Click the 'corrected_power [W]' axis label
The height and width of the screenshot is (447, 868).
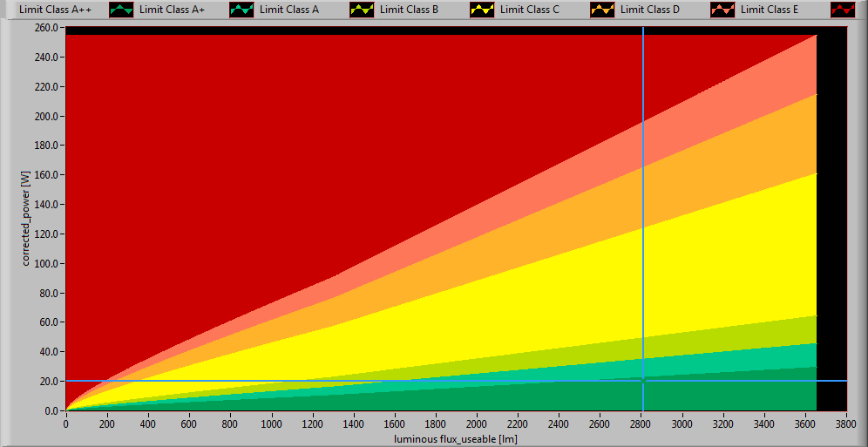[27, 220]
